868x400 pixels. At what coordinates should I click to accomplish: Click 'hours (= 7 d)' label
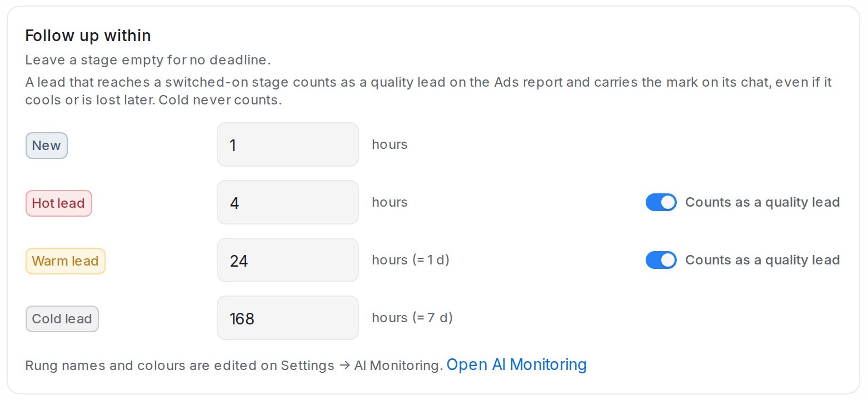[412, 318]
